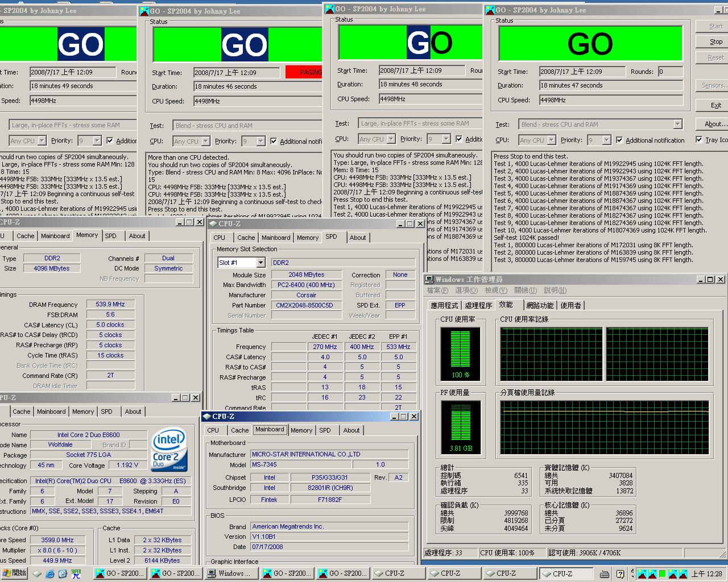The image size is (728, 582).
Task: Click the red PAGING indicator
Action: 304,72
